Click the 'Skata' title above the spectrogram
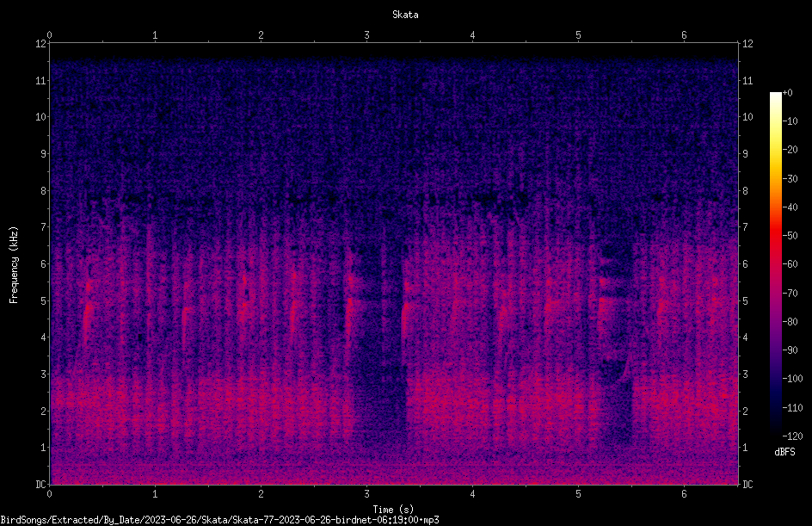Screen dimensions: 812x526 click(405, 15)
